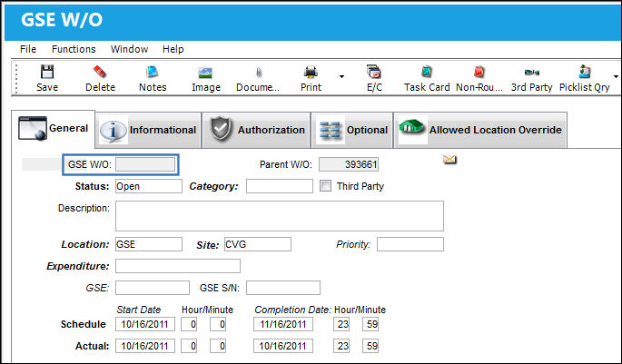Open the E/C toolbar icon

374,72
